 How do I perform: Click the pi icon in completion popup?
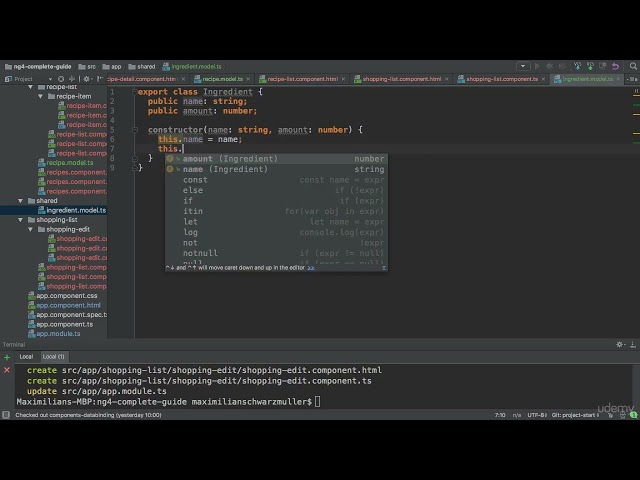[x=384, y=268]
